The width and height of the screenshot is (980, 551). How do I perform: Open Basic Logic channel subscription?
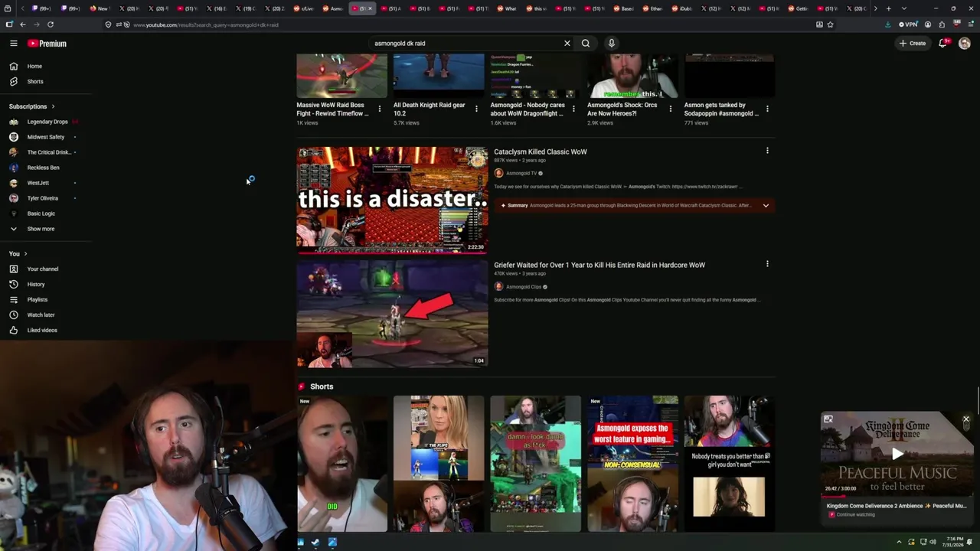pos(42,214)
